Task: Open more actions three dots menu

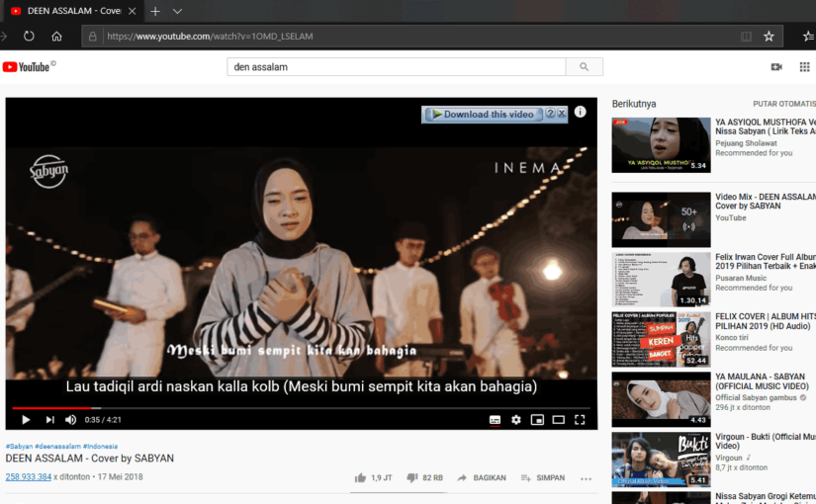Action: tap(586, 478)
